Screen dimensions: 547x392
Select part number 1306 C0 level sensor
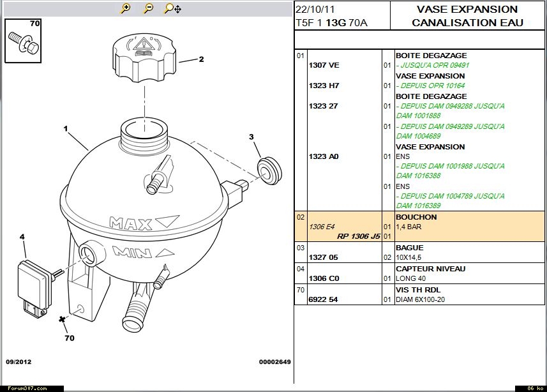coord(324,278)
